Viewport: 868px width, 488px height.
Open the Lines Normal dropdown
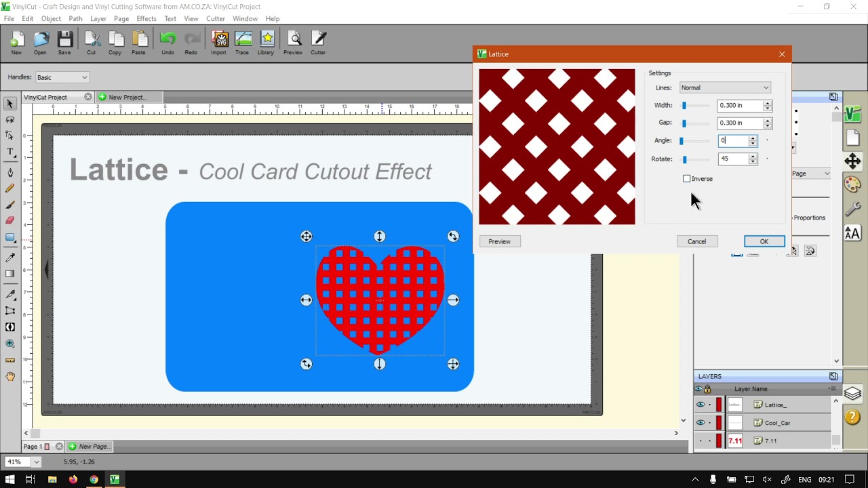(x=725, y=87)
